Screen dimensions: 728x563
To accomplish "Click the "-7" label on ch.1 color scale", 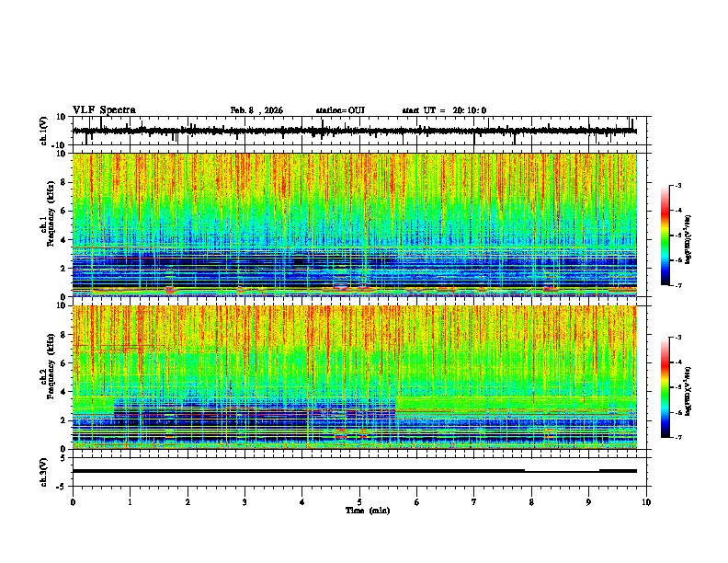I will pyautogui.click(x=677, y=285).
